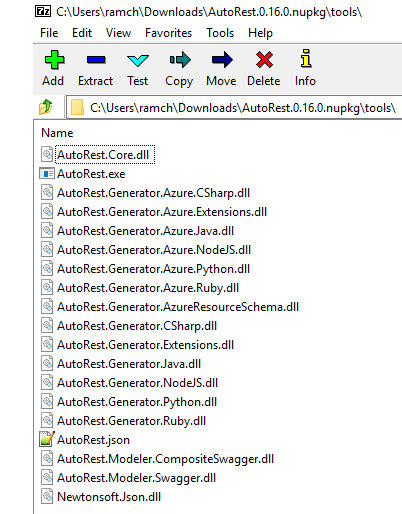Click the file icon beside AutoRest.Generator.Azure.Python.dll
The height and width of the screenshot is (514, 402).
pyautogui.click(x=47, y=268)
